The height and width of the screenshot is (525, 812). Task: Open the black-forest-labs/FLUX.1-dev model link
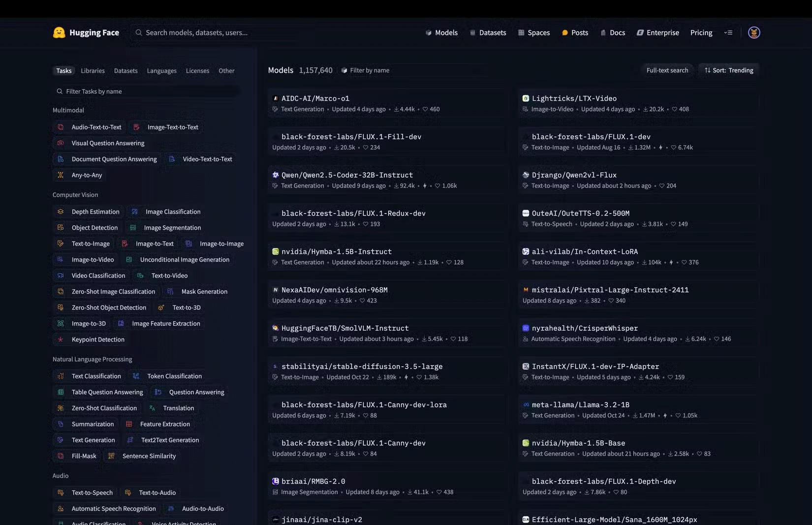coord(591,137)
